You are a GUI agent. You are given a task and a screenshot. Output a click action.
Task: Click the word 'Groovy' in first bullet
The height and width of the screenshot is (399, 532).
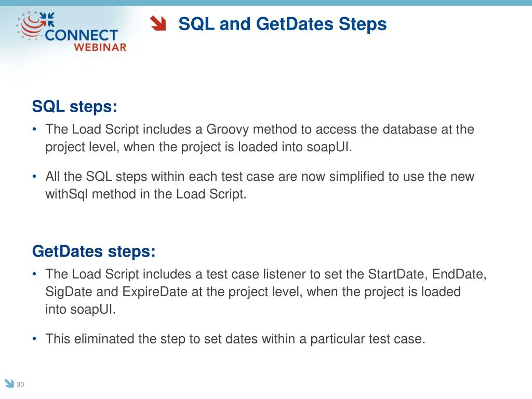tap(228, 130)
